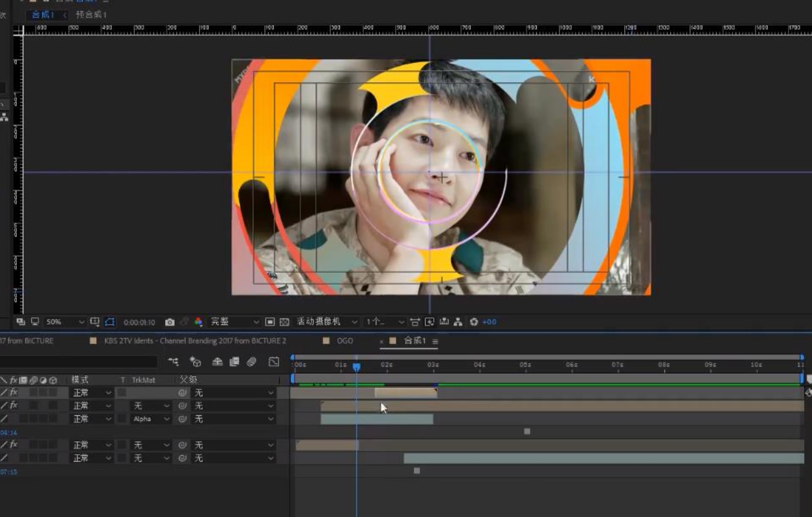Switch to the OGO timeline tab
Screen dimensions: 812x517
pyautogui.click(x=344, y=341)
